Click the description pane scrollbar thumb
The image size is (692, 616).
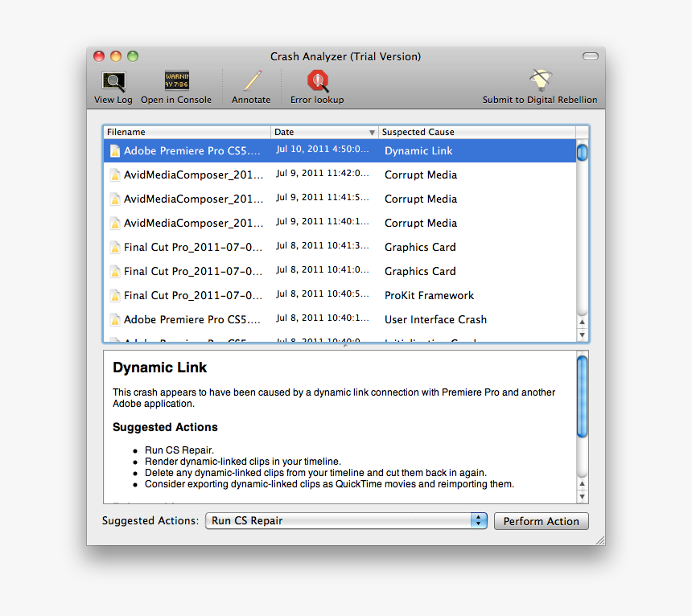pyautogui.click(x=583, y=397)
